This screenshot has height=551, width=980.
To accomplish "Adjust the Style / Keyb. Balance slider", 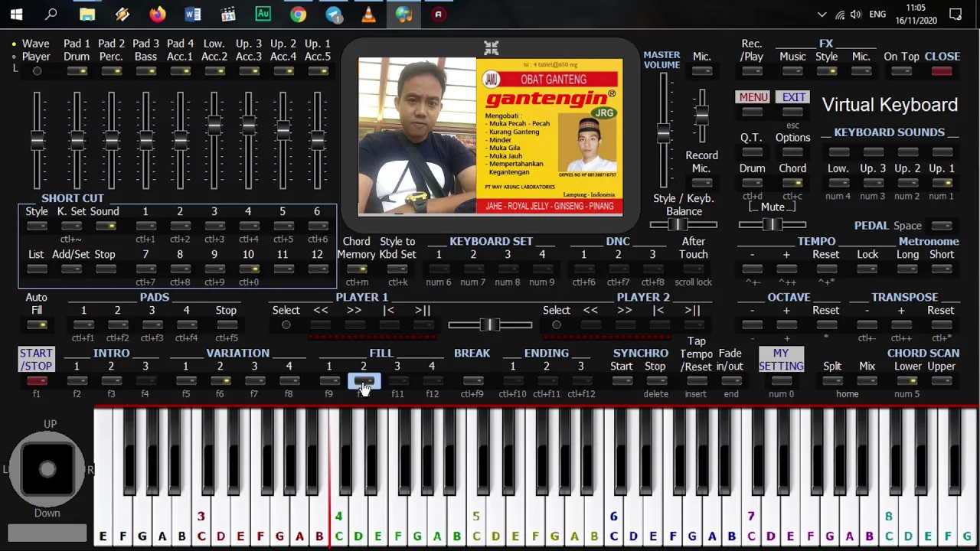I will (x=677, y=225).
